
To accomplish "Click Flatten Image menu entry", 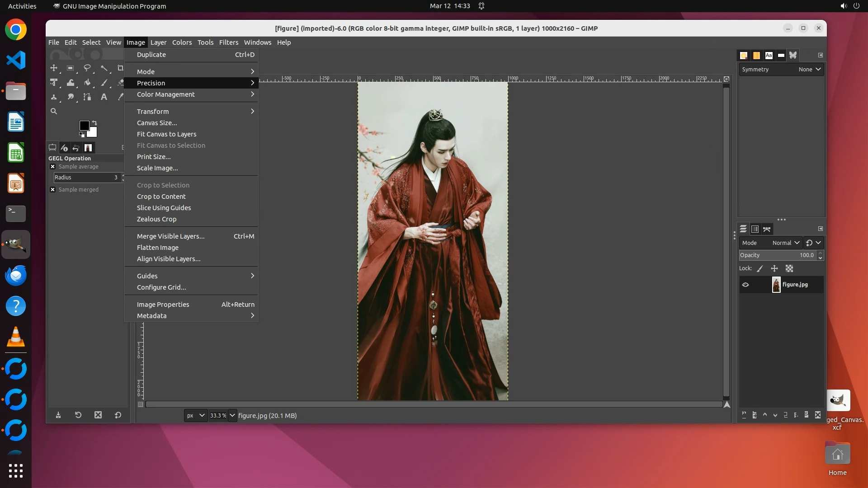I will 157,248.
